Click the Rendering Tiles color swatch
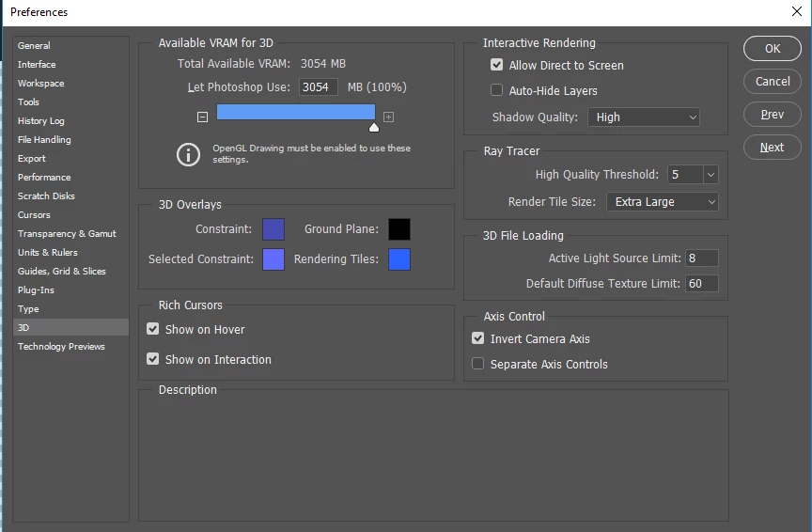 [399, 259]
